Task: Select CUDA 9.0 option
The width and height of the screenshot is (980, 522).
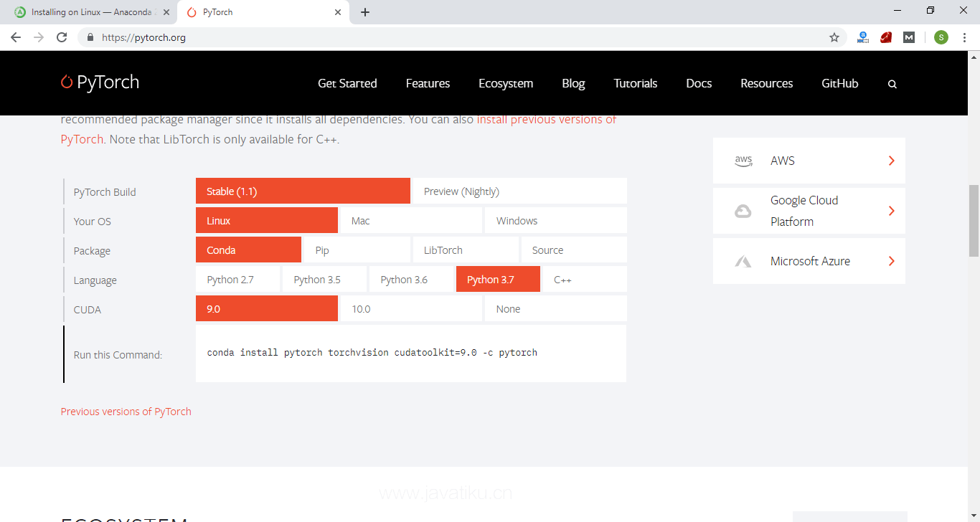Action: pyautogui.click(x=267, y=308)
